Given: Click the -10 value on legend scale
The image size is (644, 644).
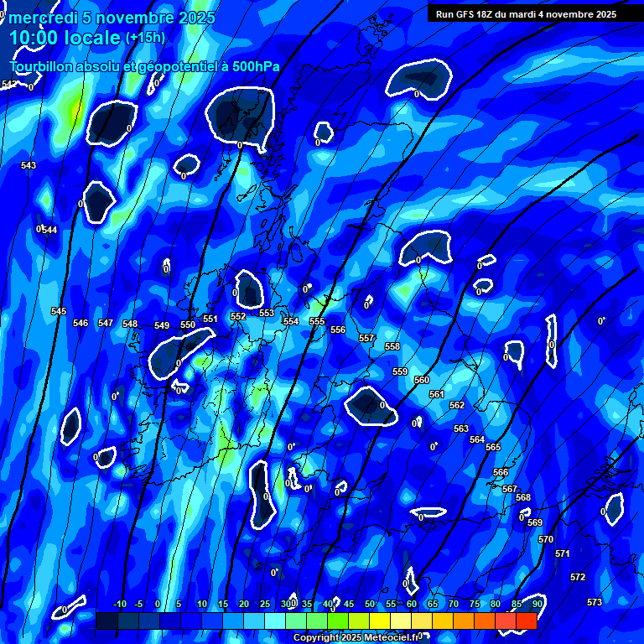Looking at the screenshot, I should [119, 604].
